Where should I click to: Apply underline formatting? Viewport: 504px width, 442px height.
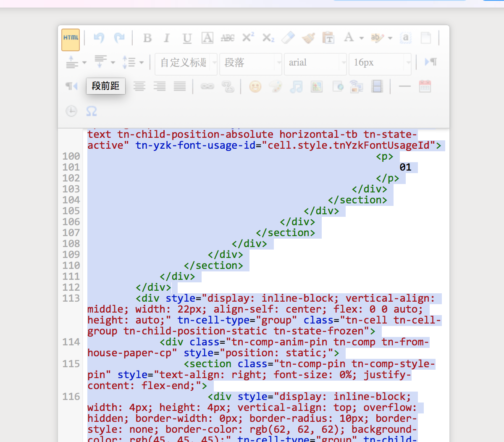pyautogui.click(x=187, y=38)
